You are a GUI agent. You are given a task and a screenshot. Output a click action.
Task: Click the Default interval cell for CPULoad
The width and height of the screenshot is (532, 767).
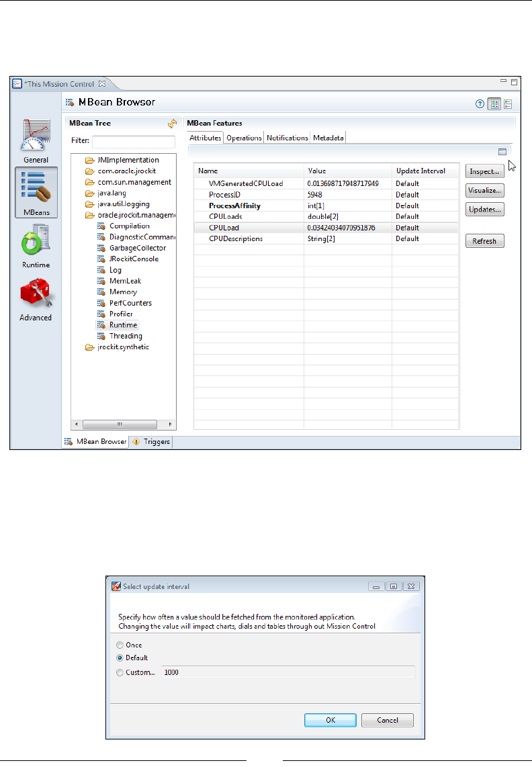pyautogui.click(x=425, y=228)
